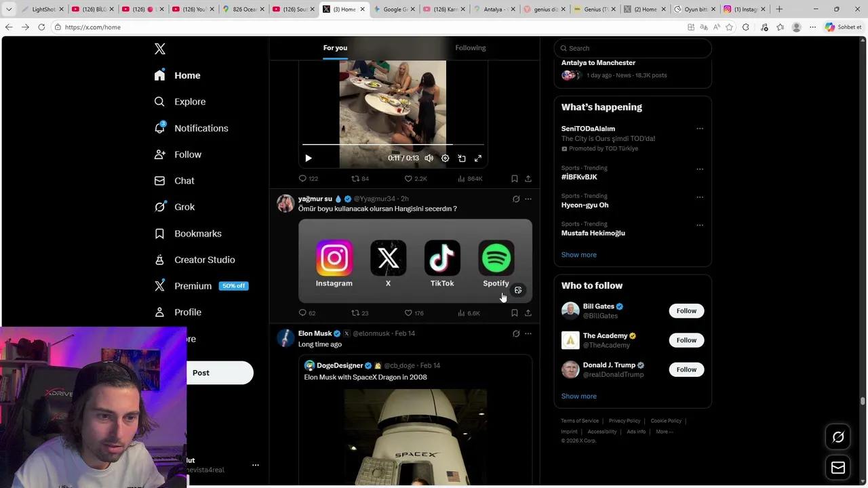Open more options for Mustafa Hekimoğlu trend
Viewport: 868px width, 488px height.
tap(700, 225)
